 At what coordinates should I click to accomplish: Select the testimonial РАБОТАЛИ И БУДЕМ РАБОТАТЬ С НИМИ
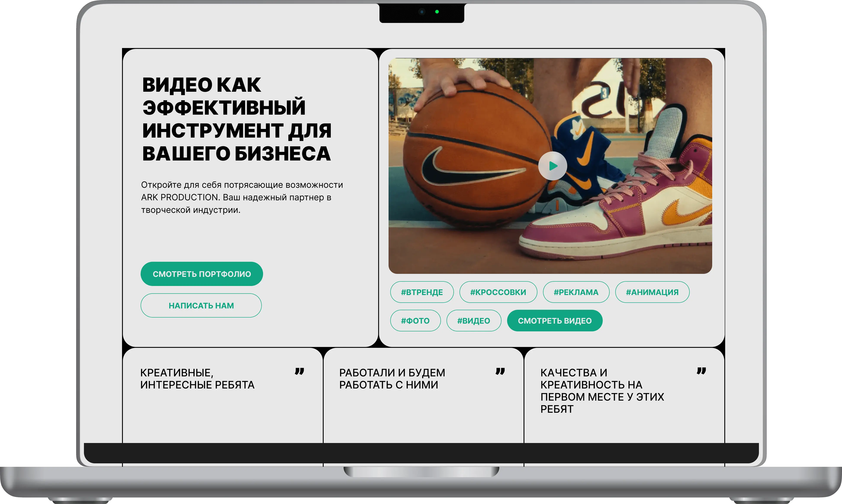coord(392,379)
